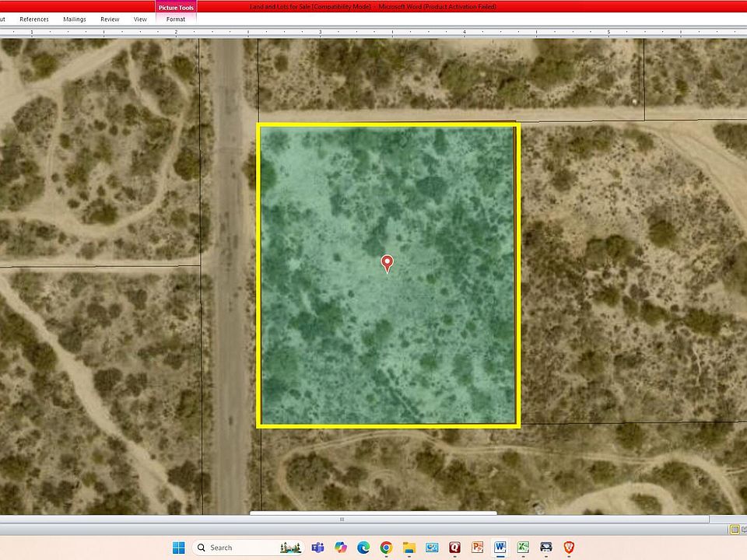This screenshot has width=747, height=560.
Task: Click the red location pin on the map
Action: (387, 263)
